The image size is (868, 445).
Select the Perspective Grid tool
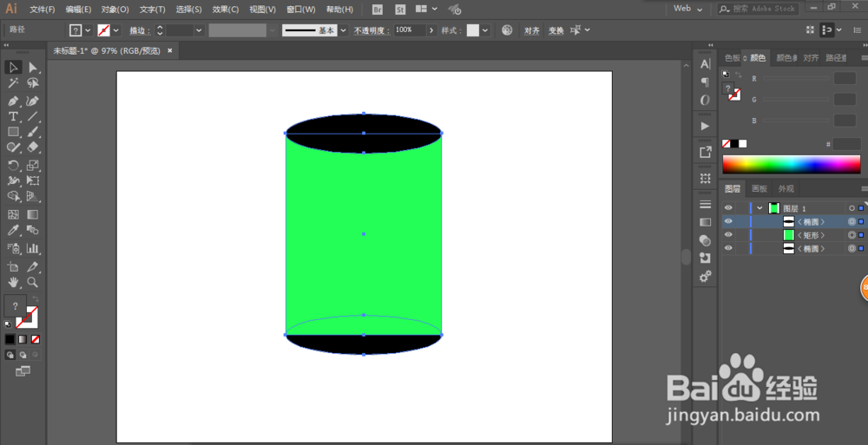point(33,196)
